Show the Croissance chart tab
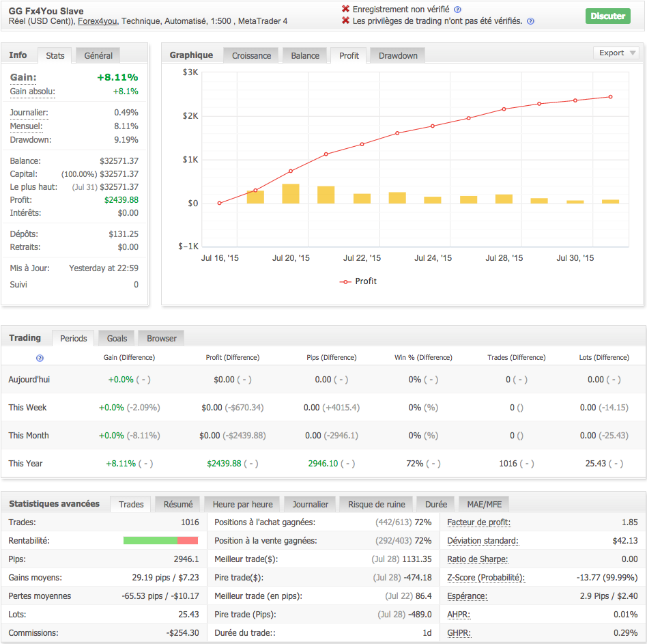Viewport: 647px width, 644px height. pos(251,56)
